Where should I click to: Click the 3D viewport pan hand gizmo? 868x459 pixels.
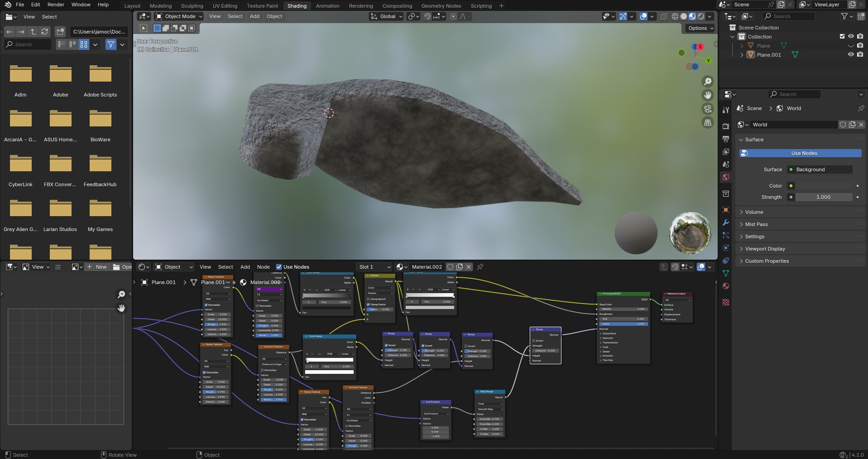tap(707, 95)
